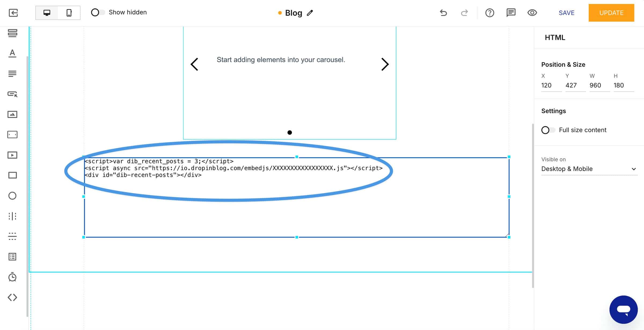Image resolution: width=644 pixels, height=330 pixels.
Task: Open the Visible on dropdown
Action: tap(589, 169)
